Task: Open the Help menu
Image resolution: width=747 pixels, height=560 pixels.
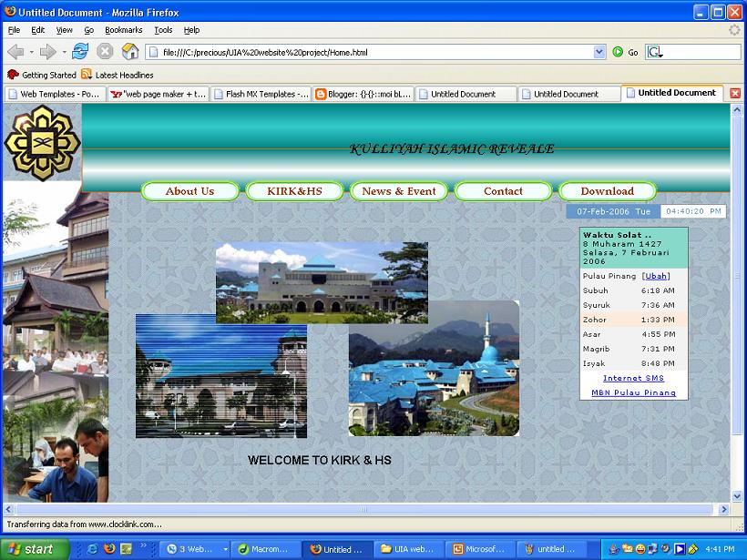Action: pos(191,30)
